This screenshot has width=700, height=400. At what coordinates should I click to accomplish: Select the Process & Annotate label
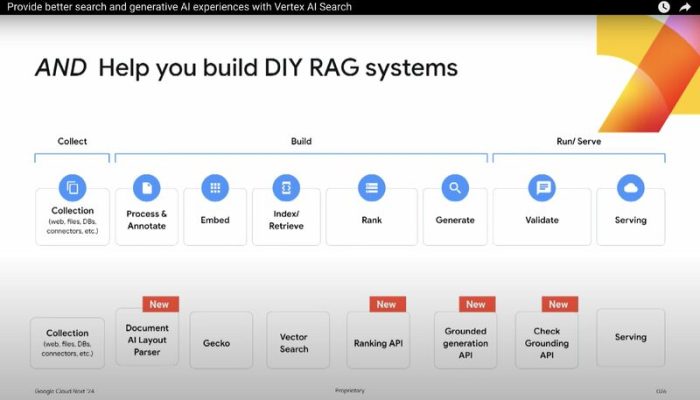click(x=146, y=220)
